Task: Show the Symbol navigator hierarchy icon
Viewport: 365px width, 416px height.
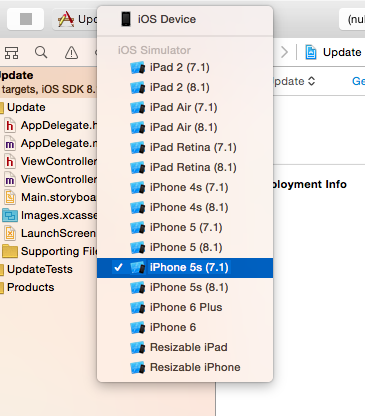Action: 11,53
